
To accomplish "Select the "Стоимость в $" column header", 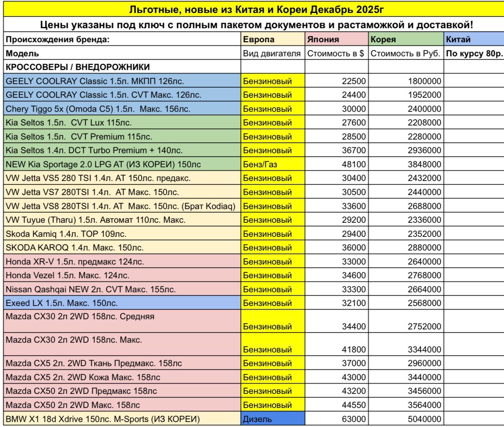I will pyautogui.click(x=336, y=54).
